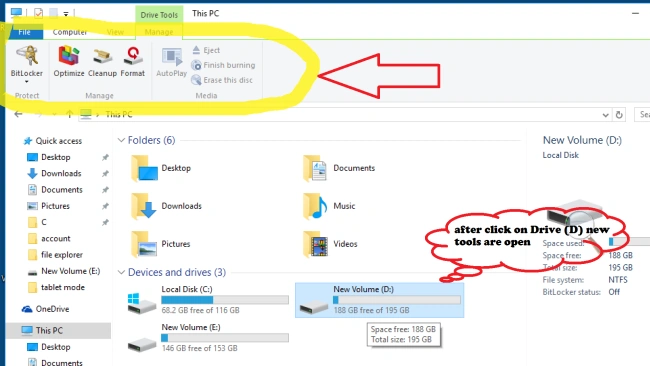Select Downloads under Quick access
The image size is (650, 366).
click(61, 173)
